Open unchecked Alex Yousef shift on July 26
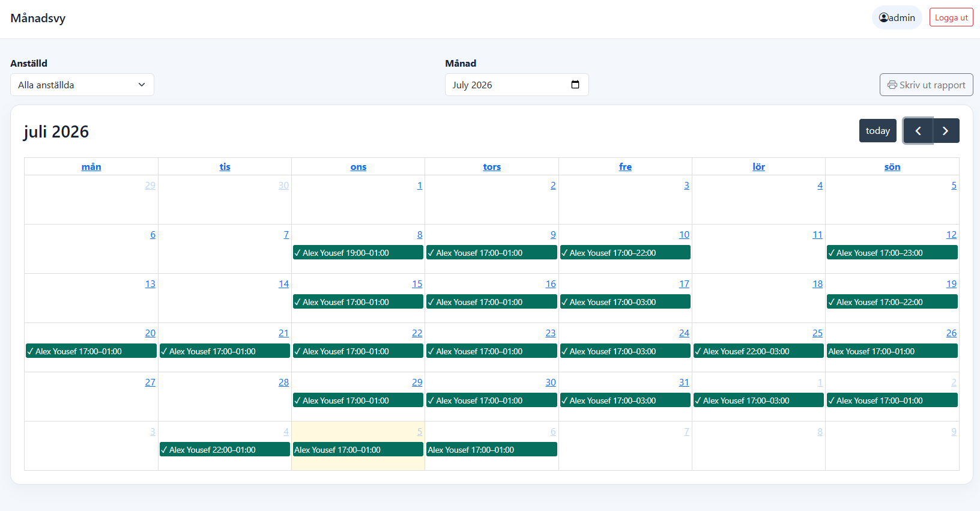This screenshot has height=511, width=980. [892, 351]
